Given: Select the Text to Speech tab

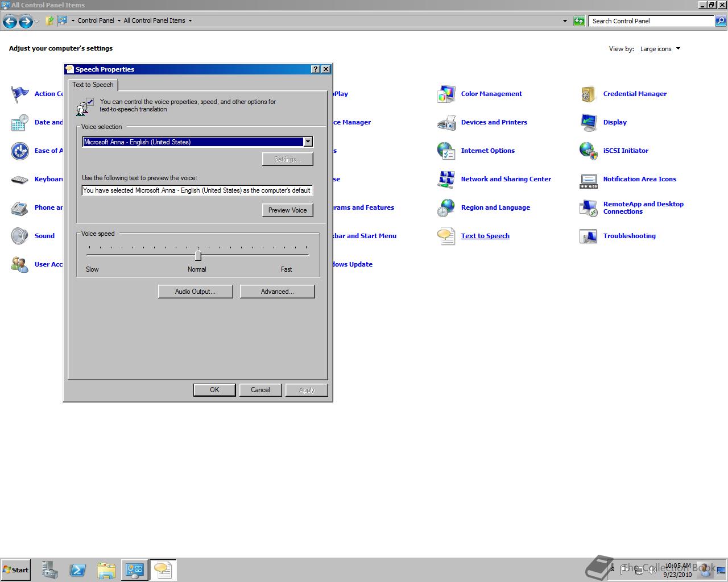Looking at the screenshot, I should coord(93,85).
